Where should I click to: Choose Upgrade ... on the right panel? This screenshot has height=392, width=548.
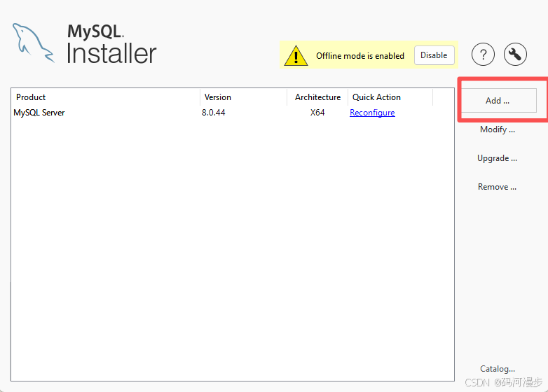click(x=497, y=158)
